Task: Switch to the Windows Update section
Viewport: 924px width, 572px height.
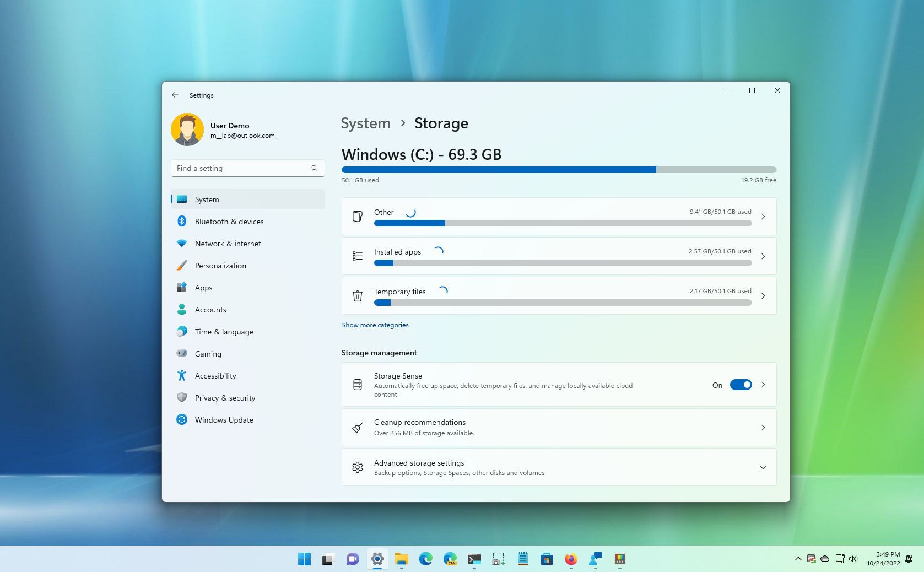Action: tap(224, 419)
